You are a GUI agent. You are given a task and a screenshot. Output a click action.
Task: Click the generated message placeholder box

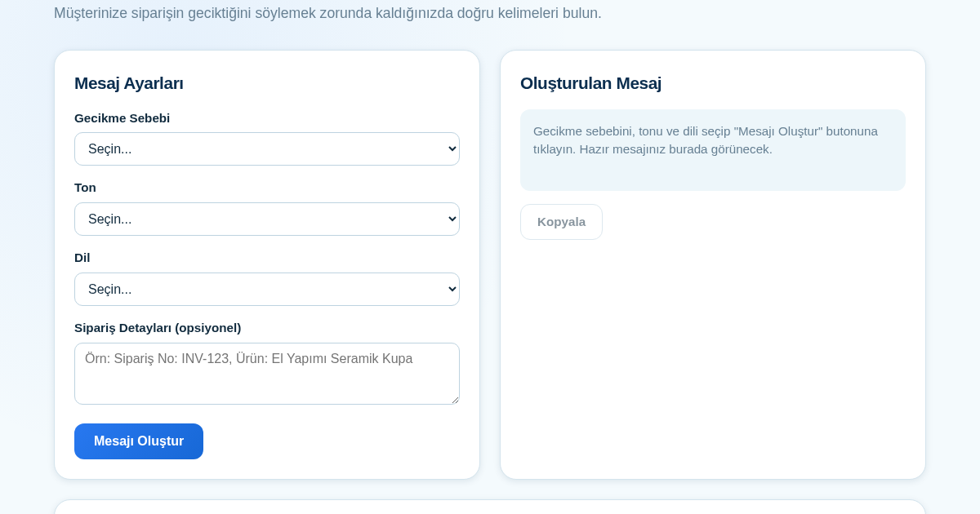713,150
